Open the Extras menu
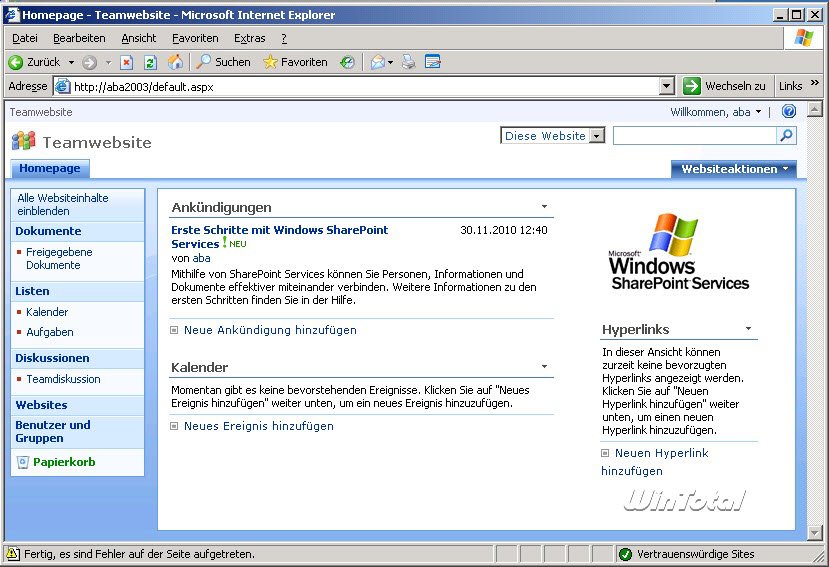The height and width of the screenshot is (567, 829). tap(250, 38)
